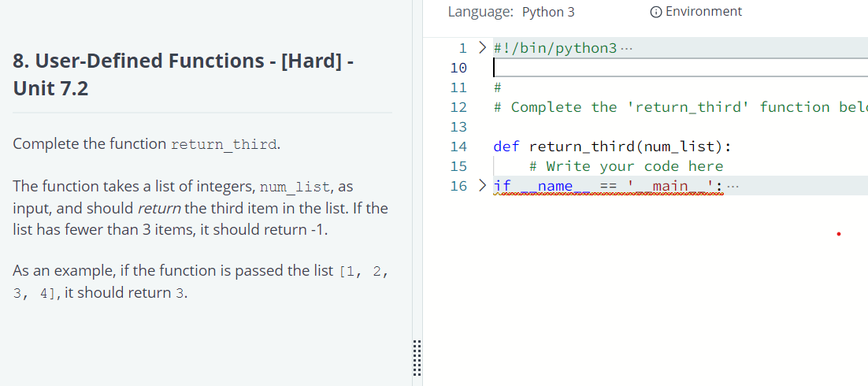Click the '#!/bin/python3' shebang line
The height and width of the screenshot is (386, 868).
pyautogui.click(x=555, y=48)
